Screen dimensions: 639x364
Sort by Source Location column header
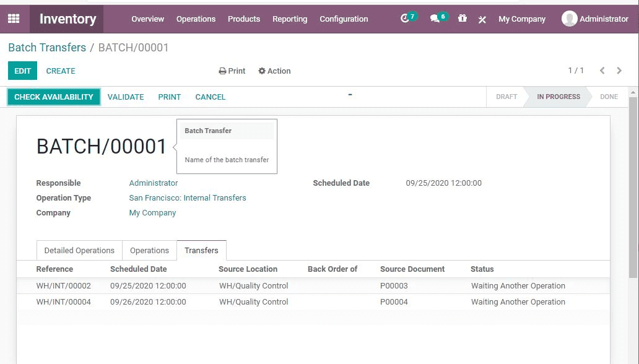[248, 269]
